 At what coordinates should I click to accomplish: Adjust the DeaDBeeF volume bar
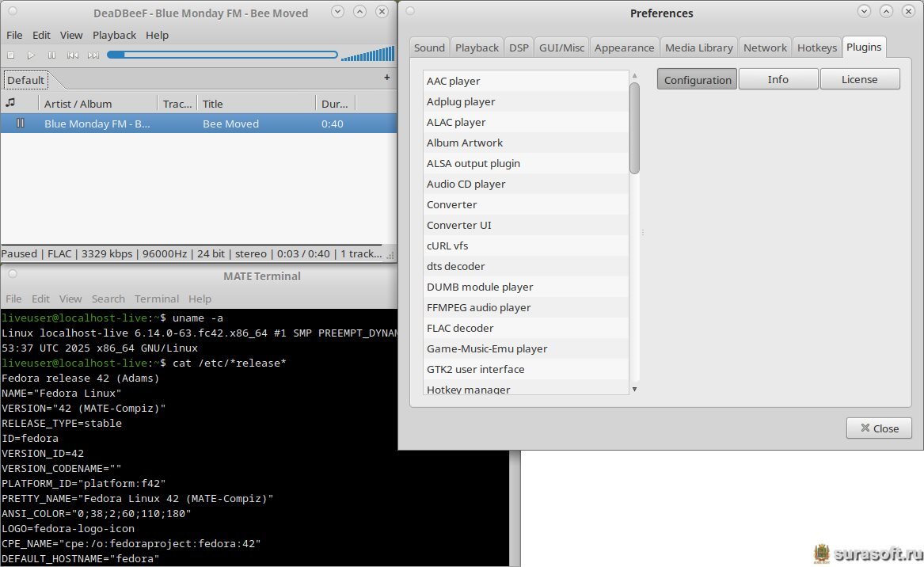[x=367, y=54]
